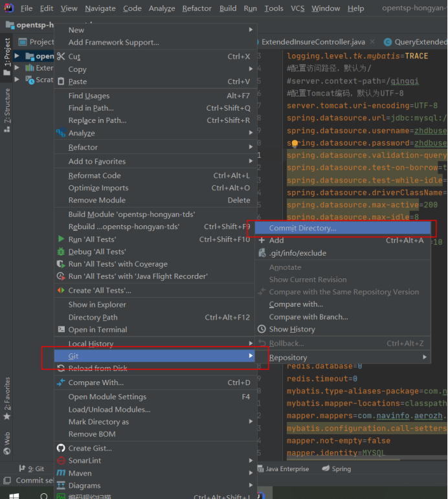This screenshot has width=448, height=499.
Task: Click the plus icon beside Add
Action: click(x=262, y=240)
